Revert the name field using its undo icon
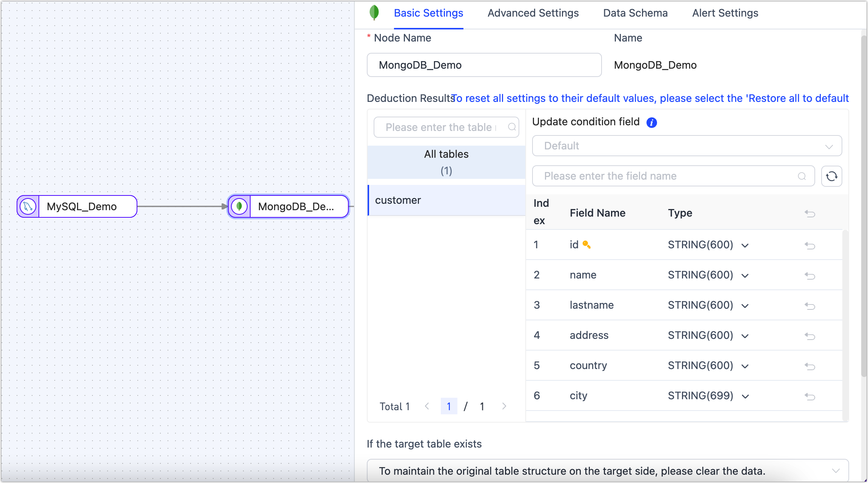 (x=810, y=275)
